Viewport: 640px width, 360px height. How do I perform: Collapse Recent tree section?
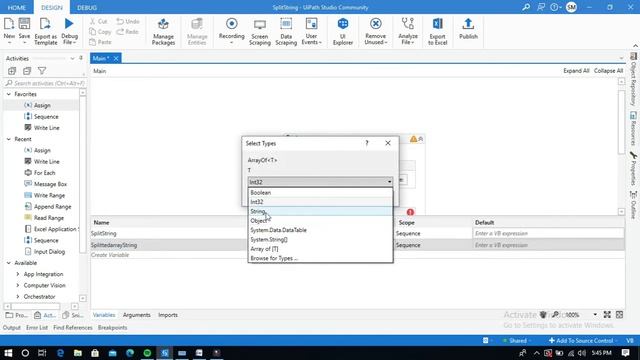coord(9,139)
